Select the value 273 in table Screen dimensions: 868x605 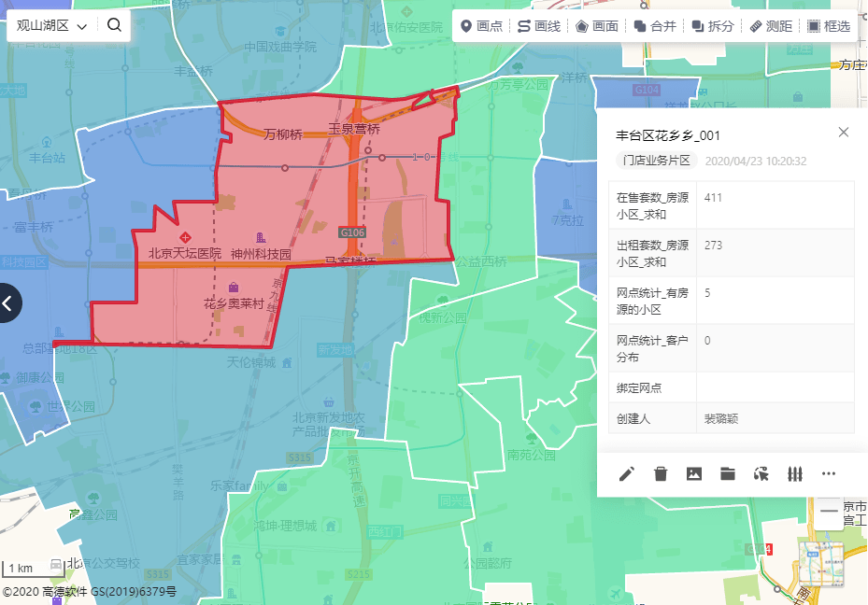click(x=713, y=245)
